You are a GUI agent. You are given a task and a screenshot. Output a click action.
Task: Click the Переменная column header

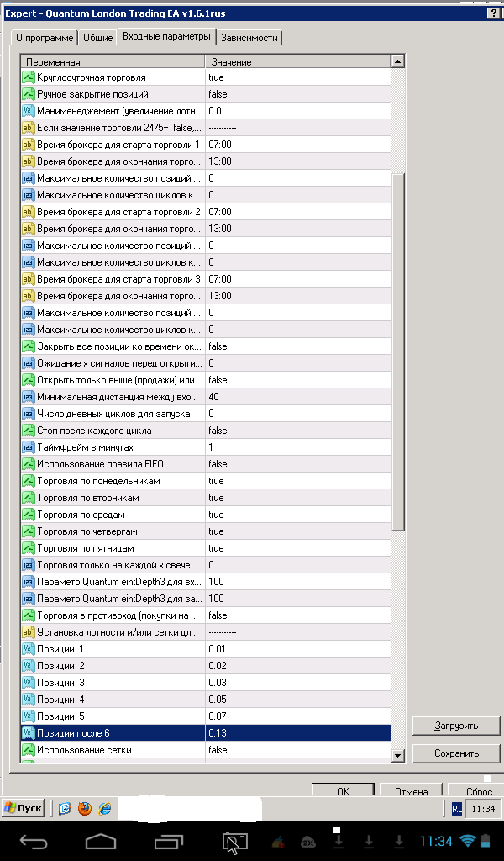pyautogui.click(x=113, y=62)
